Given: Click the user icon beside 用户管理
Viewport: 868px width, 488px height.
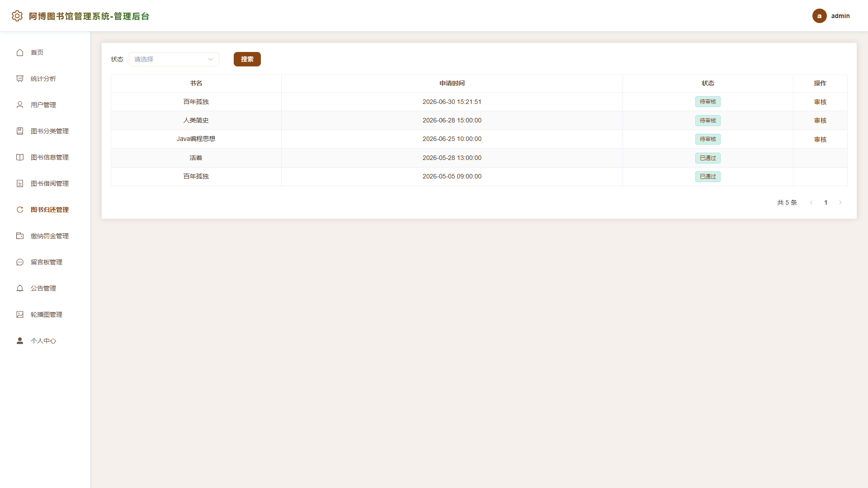Looking at the screenshot, I should coord(20,105).
